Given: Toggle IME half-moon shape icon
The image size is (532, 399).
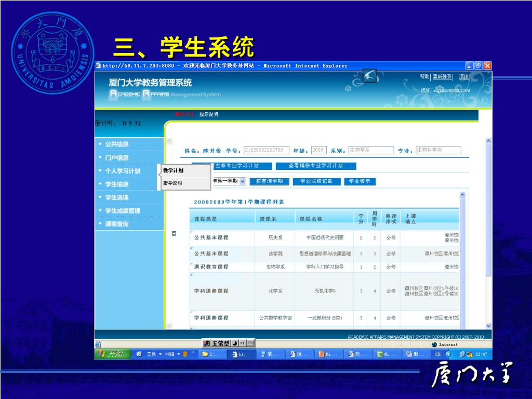Looking at the screenshot, I should click(235, 343).
